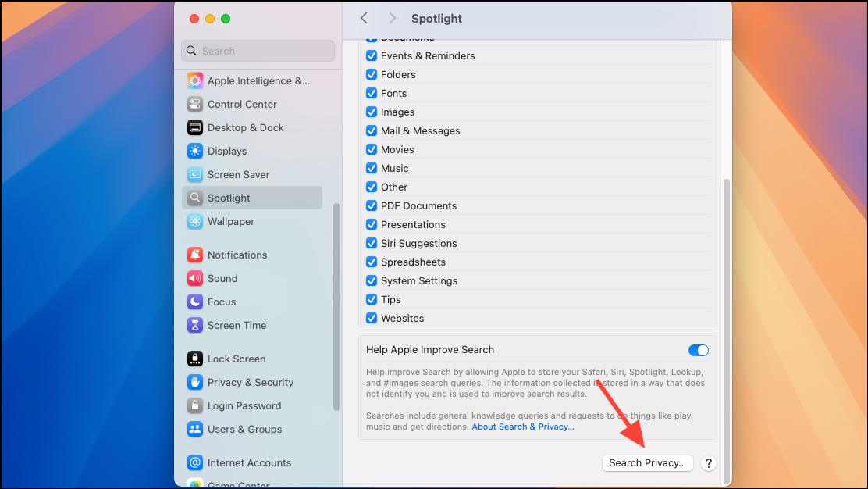Open About Search & Privacy… link
Screen dimensions: 868x489
tap(522, 427)
